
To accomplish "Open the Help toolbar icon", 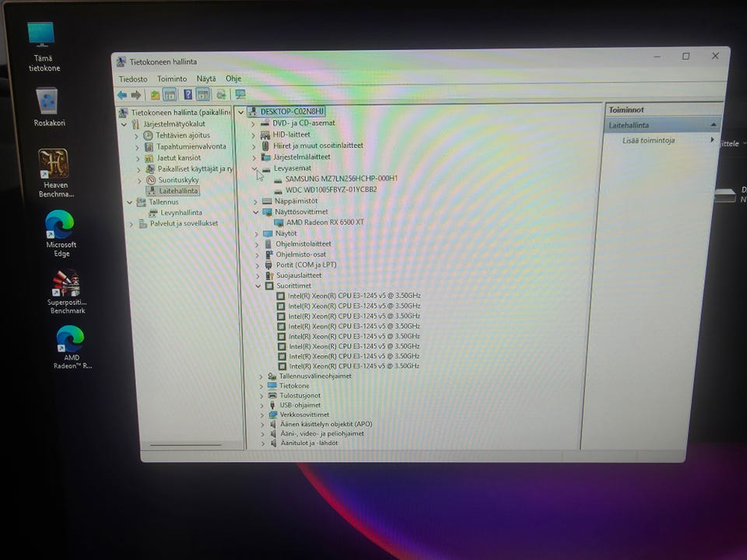I will (x=188, y=95).
